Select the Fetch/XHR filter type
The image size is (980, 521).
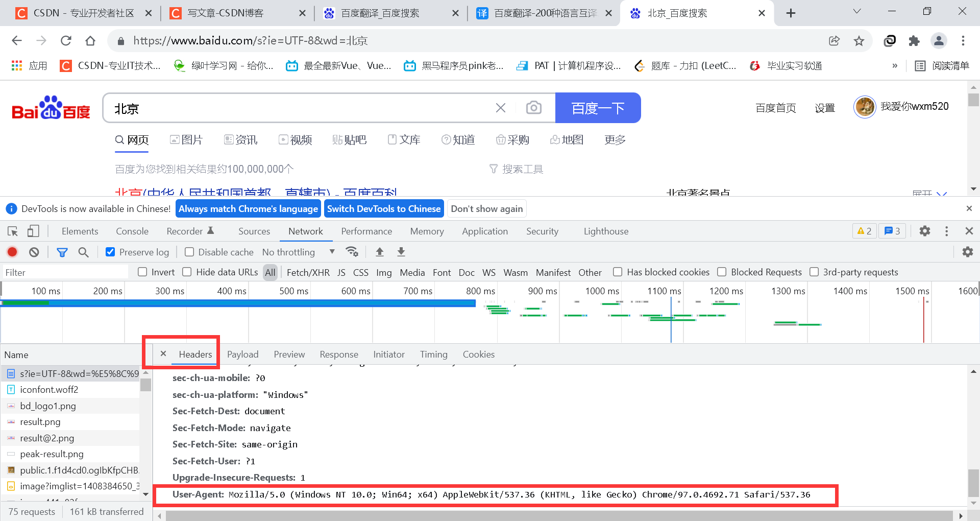coord(308,272)
